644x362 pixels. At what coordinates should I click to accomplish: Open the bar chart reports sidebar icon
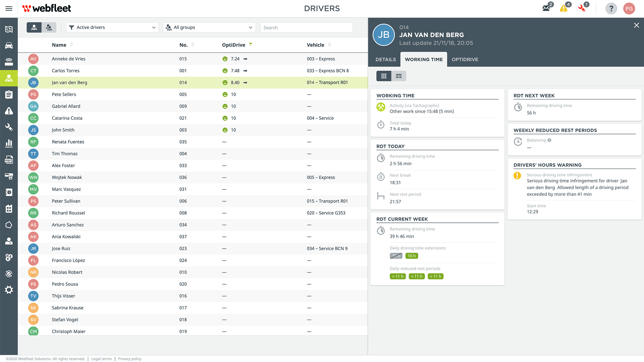click(9, 143)
